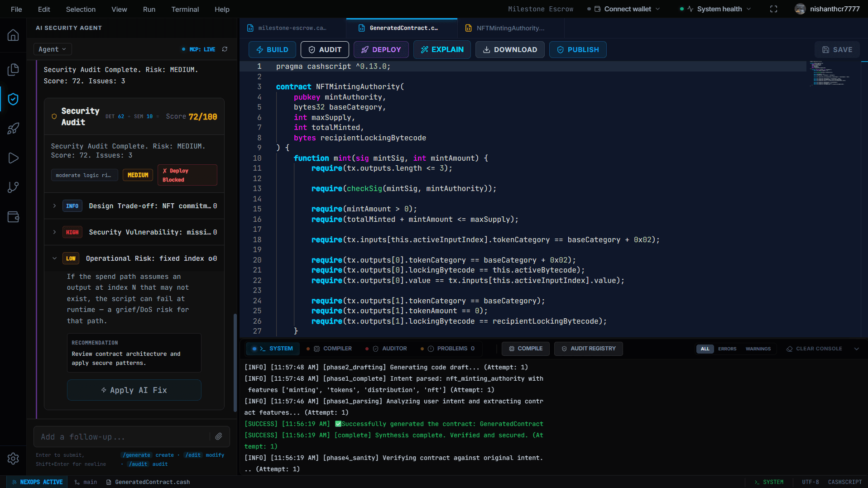This screenshot has height=488, width=868.
Task: Collapse the console panel chevron
Action: [x=857, y=349]
